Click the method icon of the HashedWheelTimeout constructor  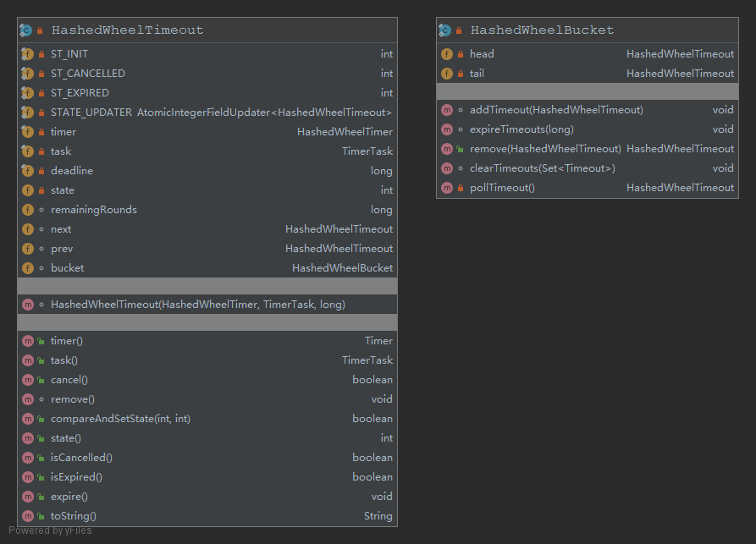click(28, 305)
